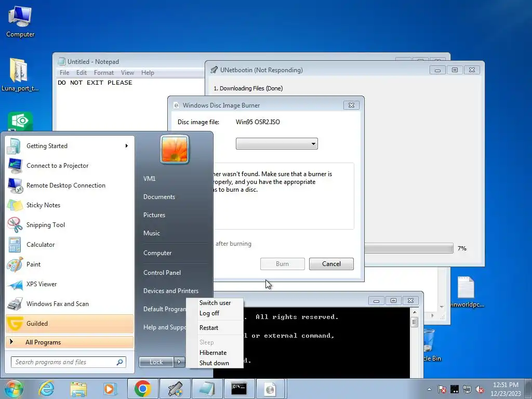Open Getting Started in Start menu
532x399 pixels.
click(70, 146)
